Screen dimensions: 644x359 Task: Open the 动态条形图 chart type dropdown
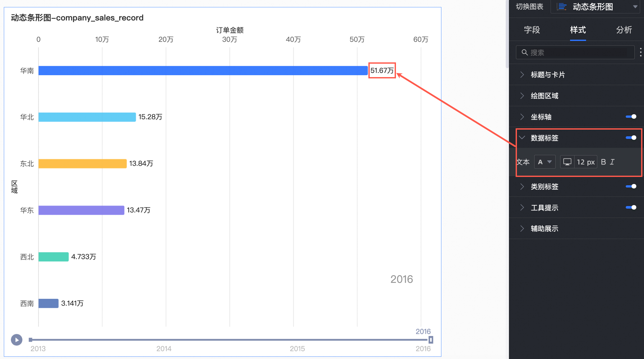click(x=635, y=7)
